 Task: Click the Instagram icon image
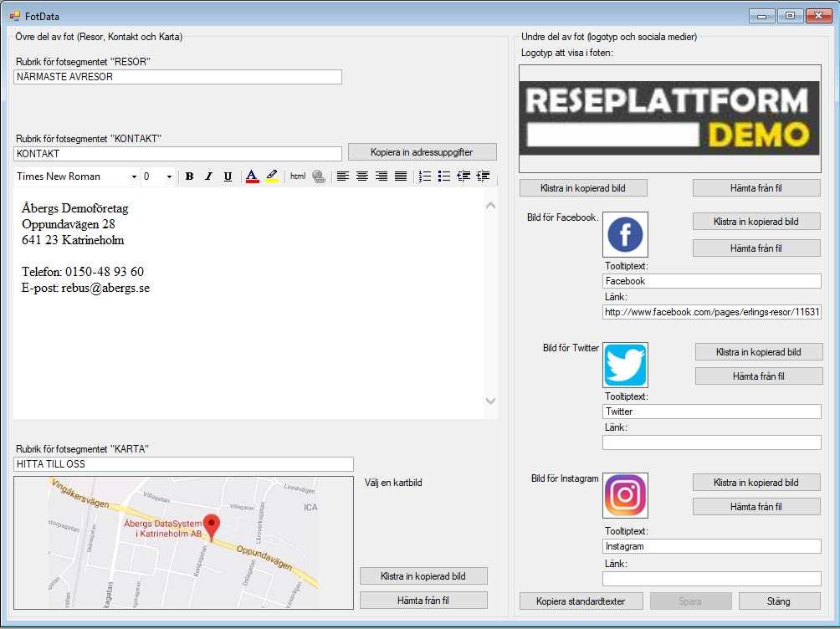tap(625, 495)
